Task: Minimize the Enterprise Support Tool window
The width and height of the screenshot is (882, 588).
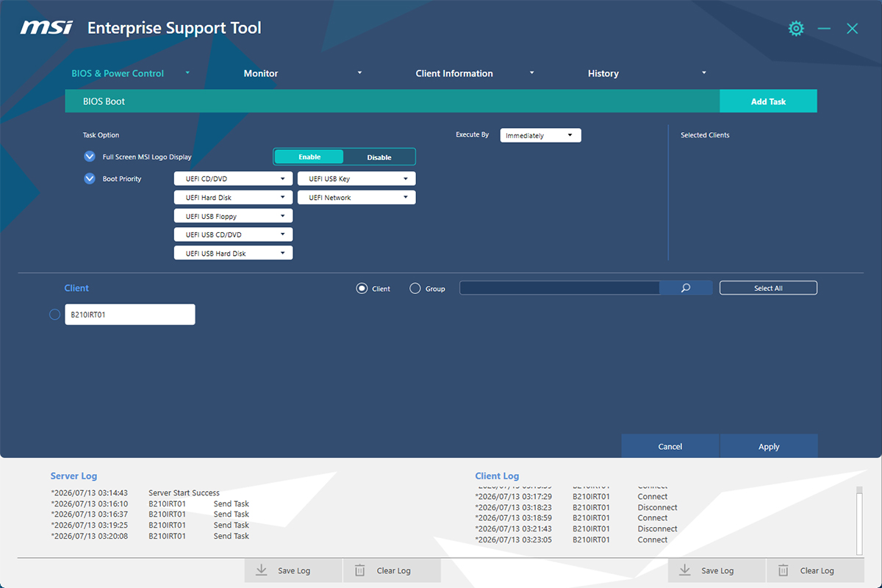Action: pos(824,29)
